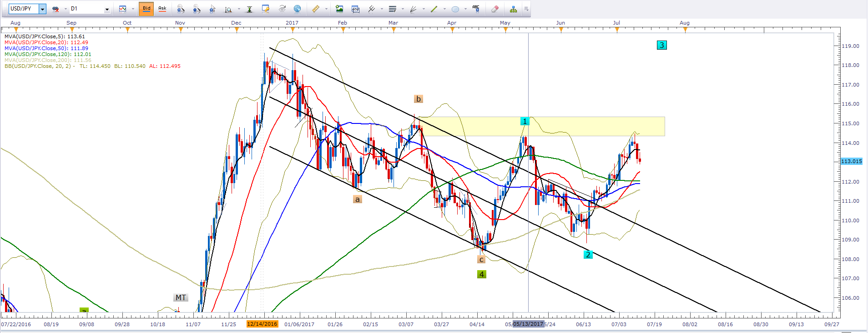Click the add image indicator icon

click(x=339, y=9)
